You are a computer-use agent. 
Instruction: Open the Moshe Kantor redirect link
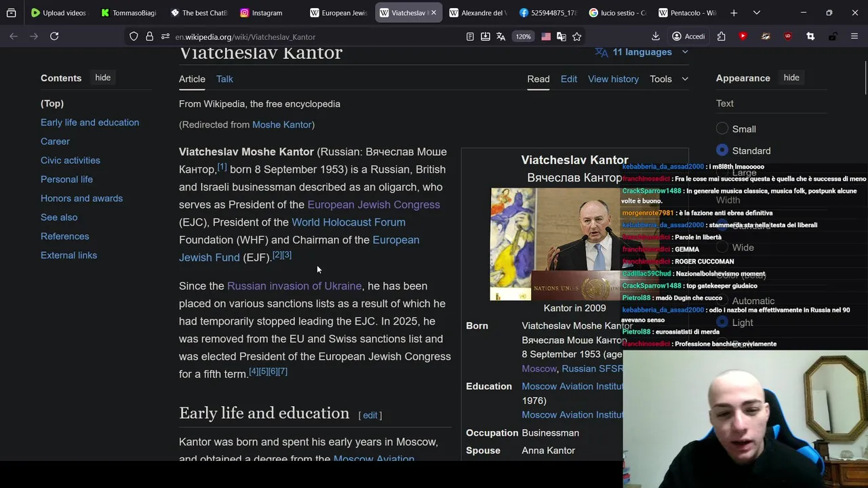[x=281, y=125]
